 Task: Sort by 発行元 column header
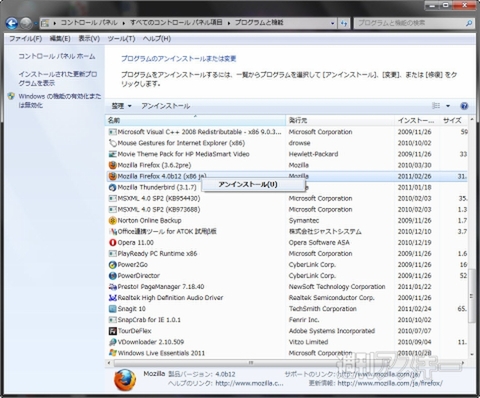click(340, 120)
